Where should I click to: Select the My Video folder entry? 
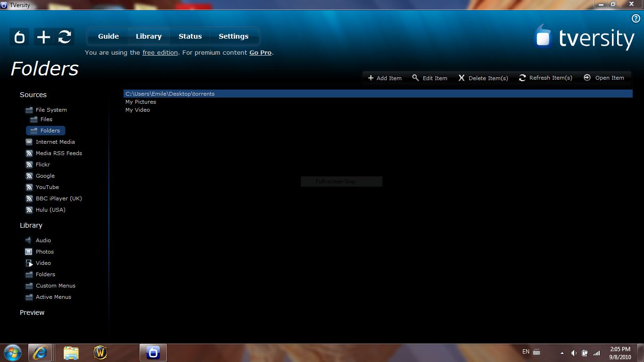tap(138, 110)
